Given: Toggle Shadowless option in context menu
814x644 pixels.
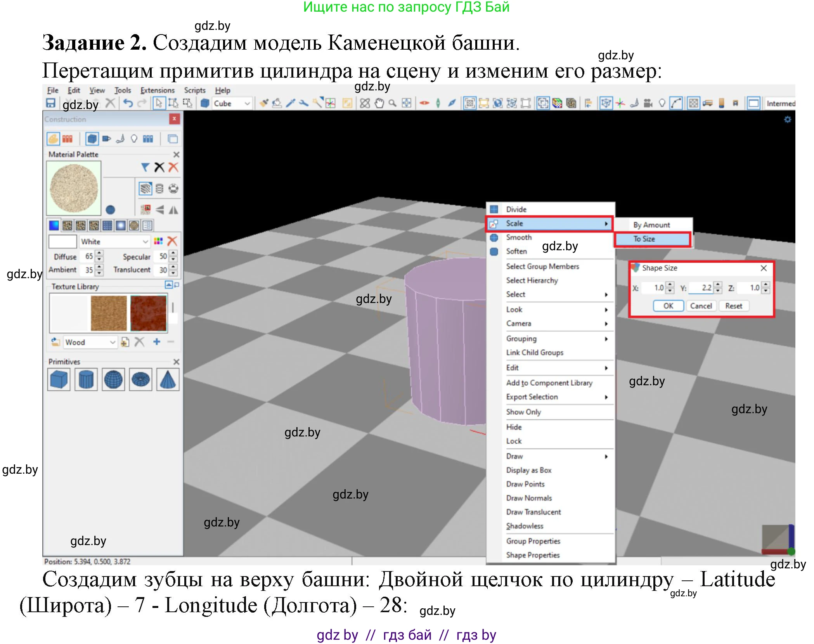Looking at the screenshot, I should pyautogui.click(x=525, y=526).
